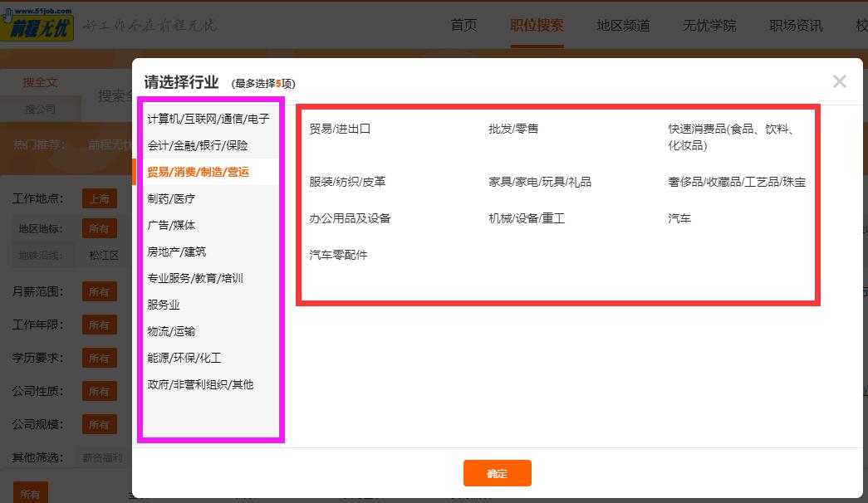Open the 学历要求 所有 dropdown
868x503 pixels.
[100, 358]
